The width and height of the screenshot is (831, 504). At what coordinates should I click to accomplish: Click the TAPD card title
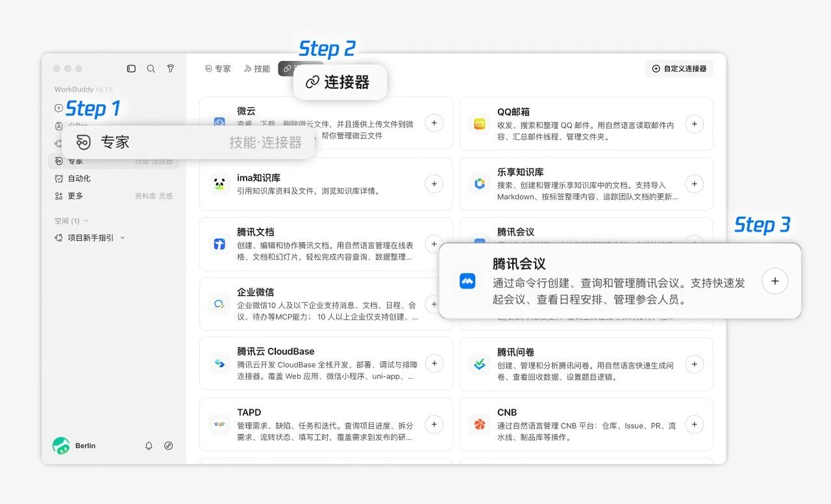click(x=249, y=412)
